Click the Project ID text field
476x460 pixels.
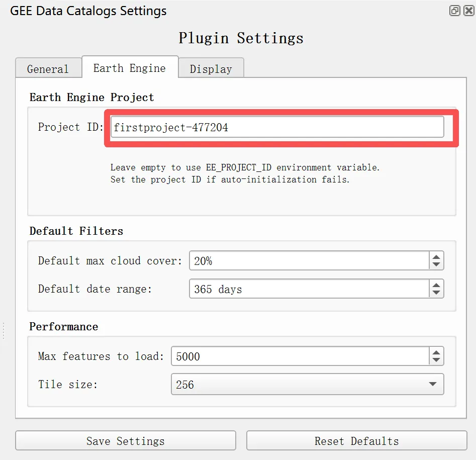click(x=276, y=127)
